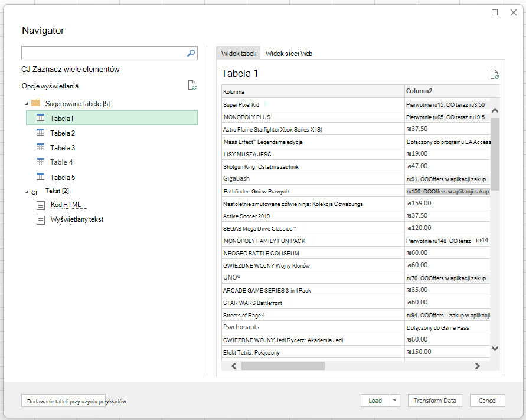Click the Transform Data button

[x=434, y=401]
